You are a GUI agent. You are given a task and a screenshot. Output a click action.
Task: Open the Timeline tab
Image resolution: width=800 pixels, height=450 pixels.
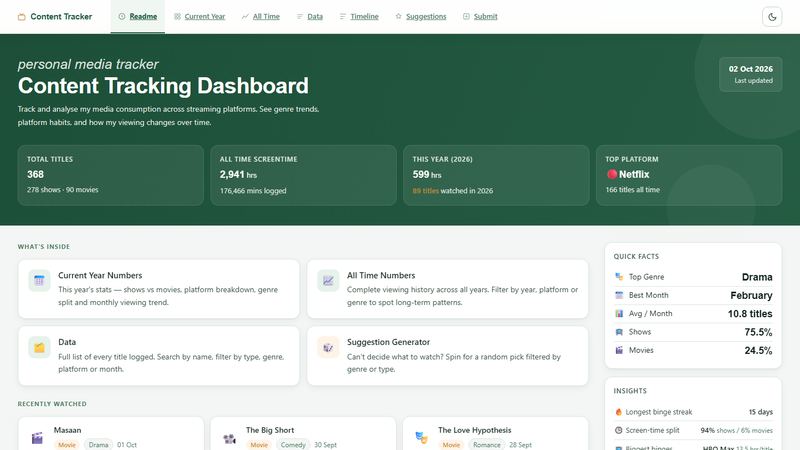359,16
